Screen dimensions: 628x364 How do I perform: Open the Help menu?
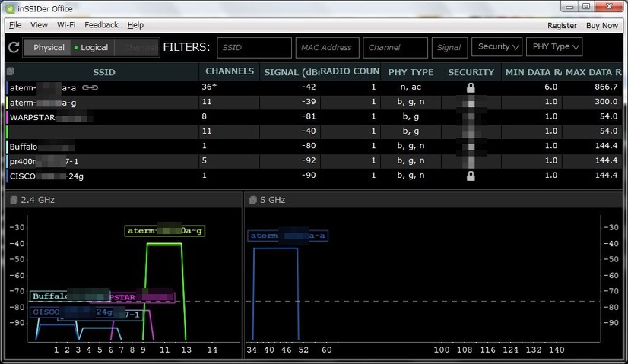(135, 25)
